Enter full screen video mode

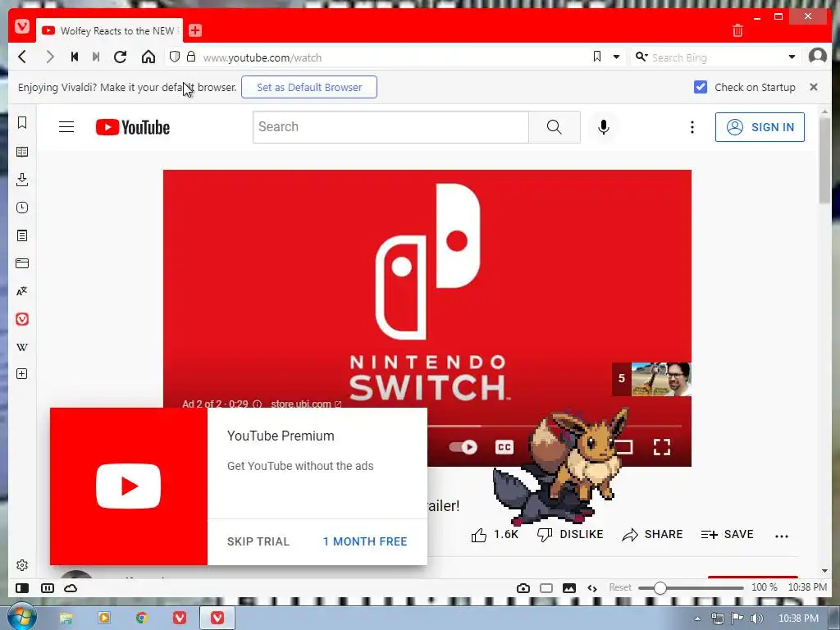pos(662,447)
